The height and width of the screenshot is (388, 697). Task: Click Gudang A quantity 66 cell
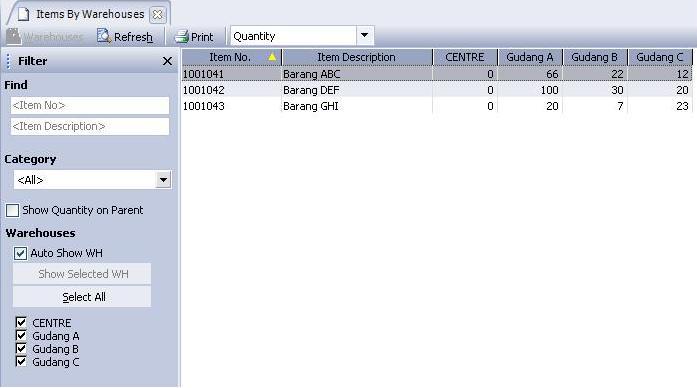(x=530, y=74)
